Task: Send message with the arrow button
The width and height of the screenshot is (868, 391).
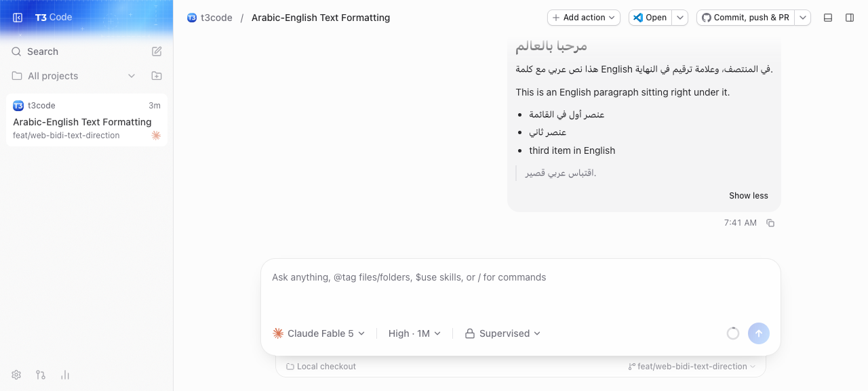Action: click(x=759, y=333)
